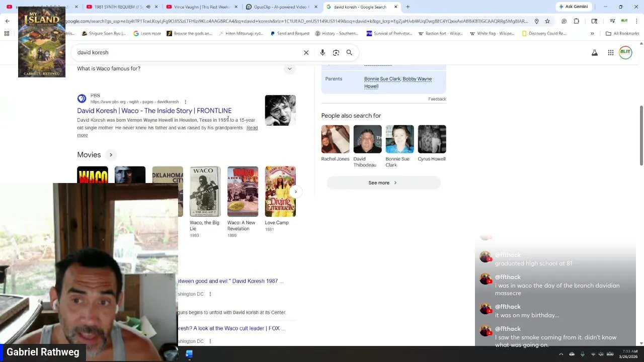Screen dimensions: 644x362
Task: Open Bastion fort Wikipedia bookmark
Action: (440, 33)
